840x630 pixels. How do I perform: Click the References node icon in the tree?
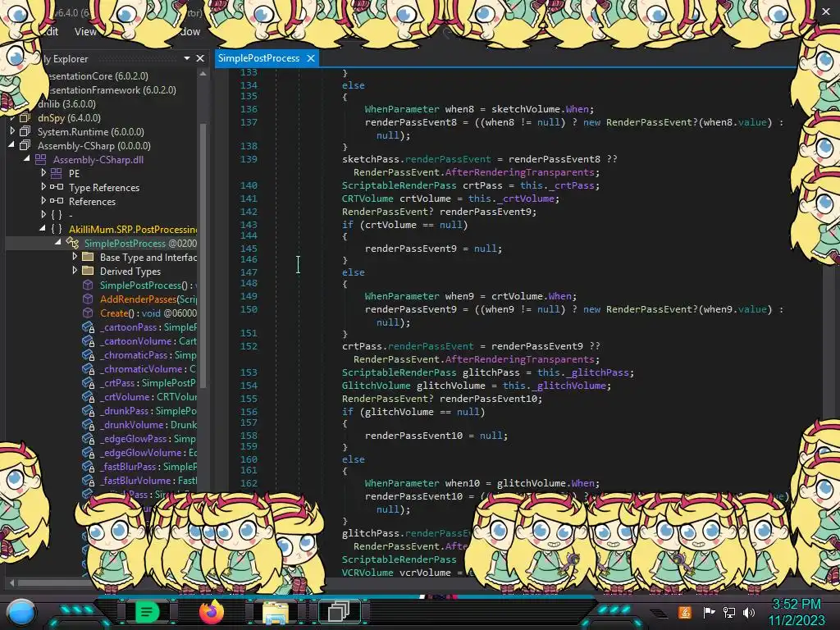pyautogui.click(x=57, y=202)
